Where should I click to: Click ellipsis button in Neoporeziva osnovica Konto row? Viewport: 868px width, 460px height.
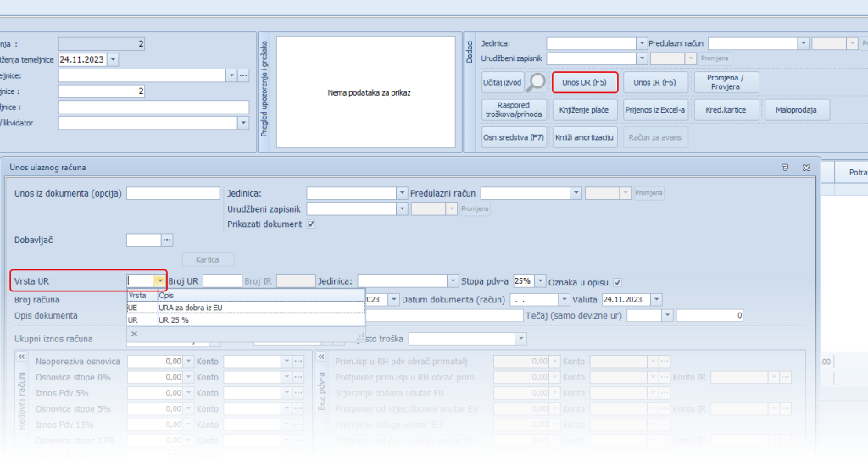pos(298,362)
